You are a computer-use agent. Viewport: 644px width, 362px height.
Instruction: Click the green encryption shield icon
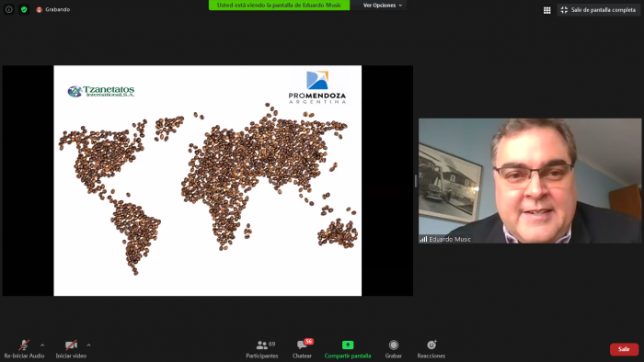pos(24,9)
